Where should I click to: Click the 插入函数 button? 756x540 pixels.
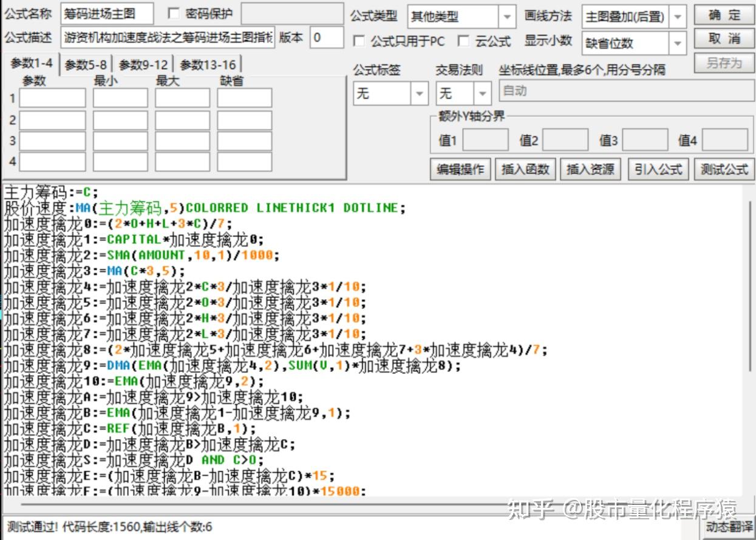tap(525, 169)
